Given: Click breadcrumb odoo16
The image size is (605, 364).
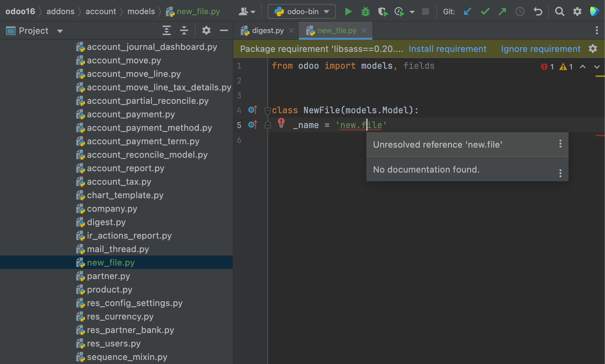Looking at the screenshot, I should [20, 11].
